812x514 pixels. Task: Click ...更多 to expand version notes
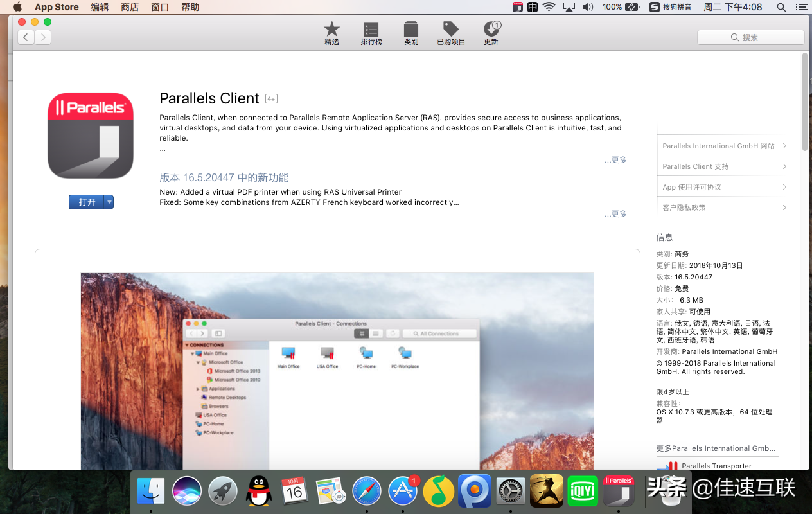point(615,213)
